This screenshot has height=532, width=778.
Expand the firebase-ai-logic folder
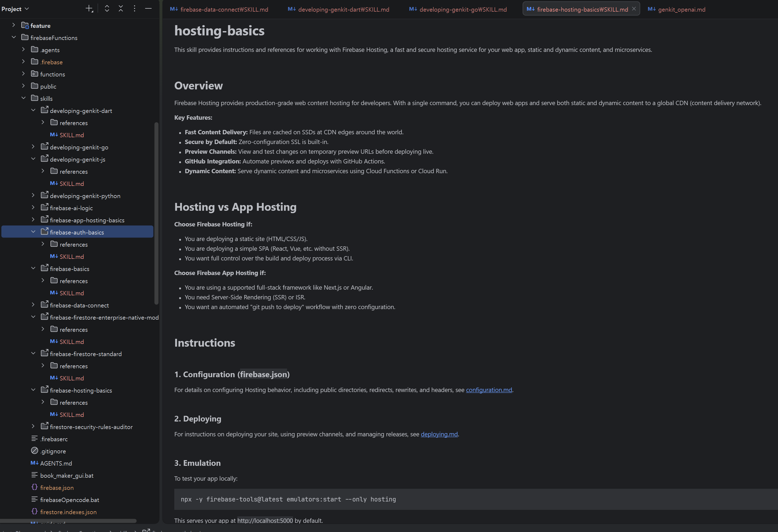pyautogui.click(x=33, y=208)
